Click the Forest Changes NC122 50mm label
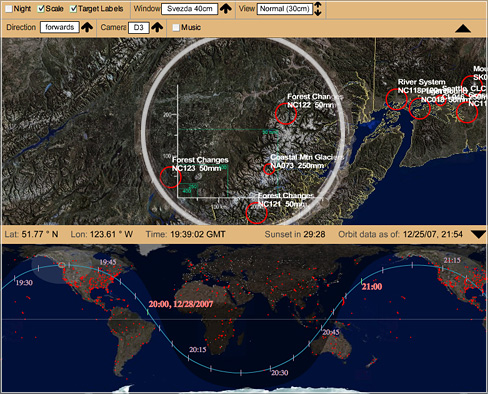 315,101
